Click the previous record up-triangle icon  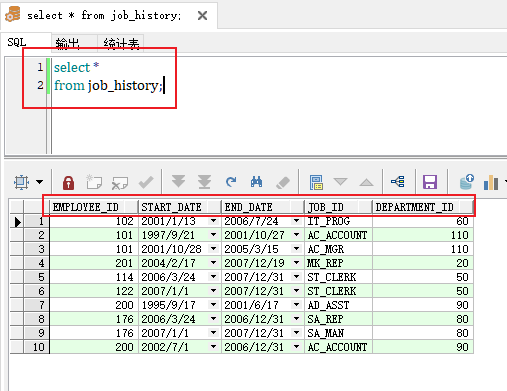366,182
